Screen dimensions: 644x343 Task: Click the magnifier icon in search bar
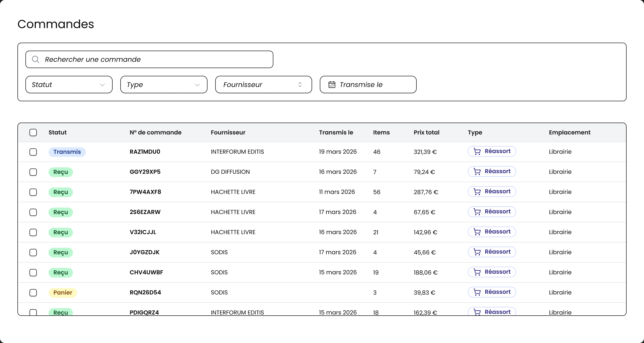click(x=36, y=59)
